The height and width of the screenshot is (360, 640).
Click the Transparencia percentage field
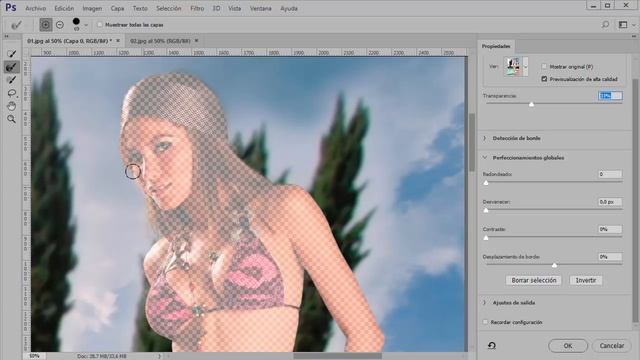pyautogui.click(x=610, y=96)
